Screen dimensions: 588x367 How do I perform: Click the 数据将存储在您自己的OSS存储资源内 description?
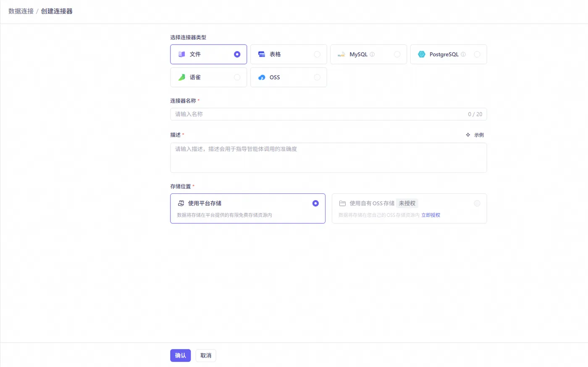379,215
